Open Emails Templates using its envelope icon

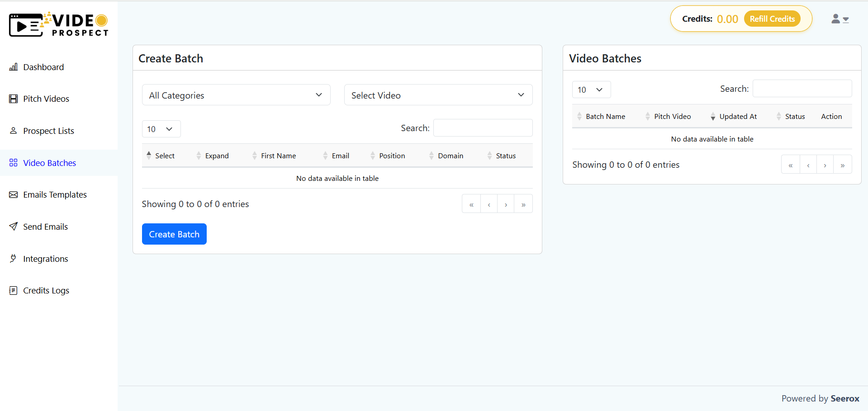coord(14,194)
